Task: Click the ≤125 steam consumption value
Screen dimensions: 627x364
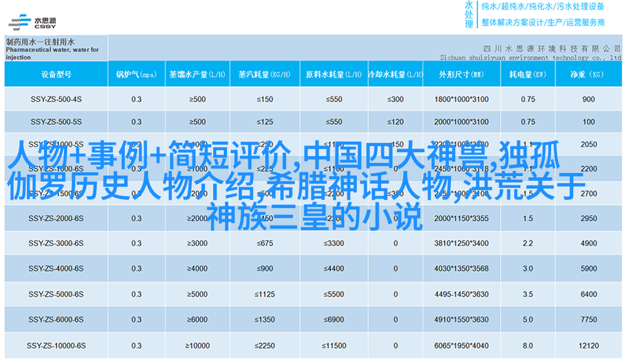Action: pos(265,122)
